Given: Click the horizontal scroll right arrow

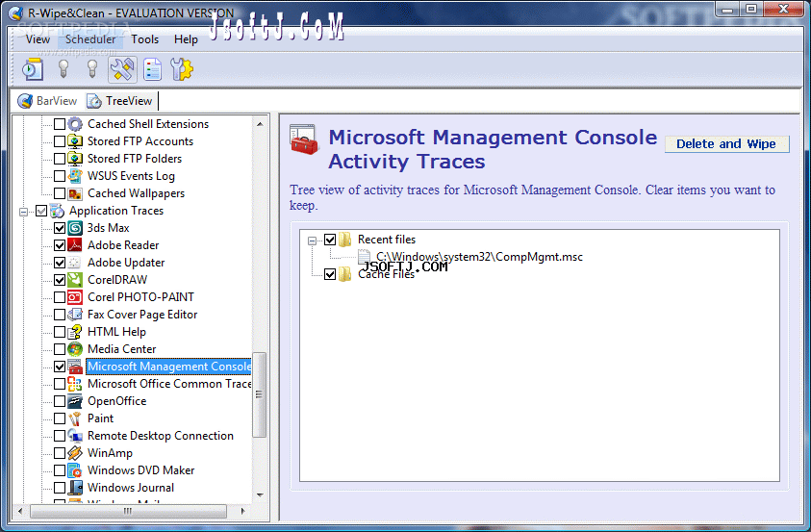Looking at the screenshot, I should [243, 511].
